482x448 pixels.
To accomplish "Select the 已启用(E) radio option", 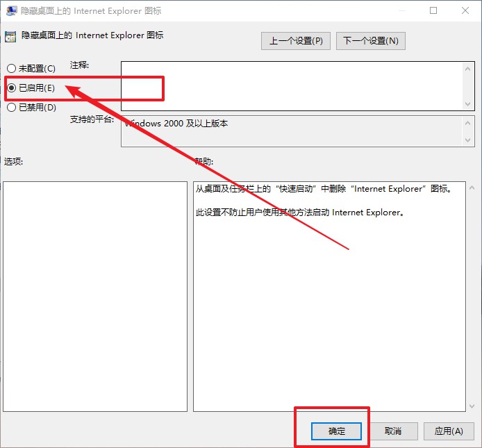I will [31, 88].
